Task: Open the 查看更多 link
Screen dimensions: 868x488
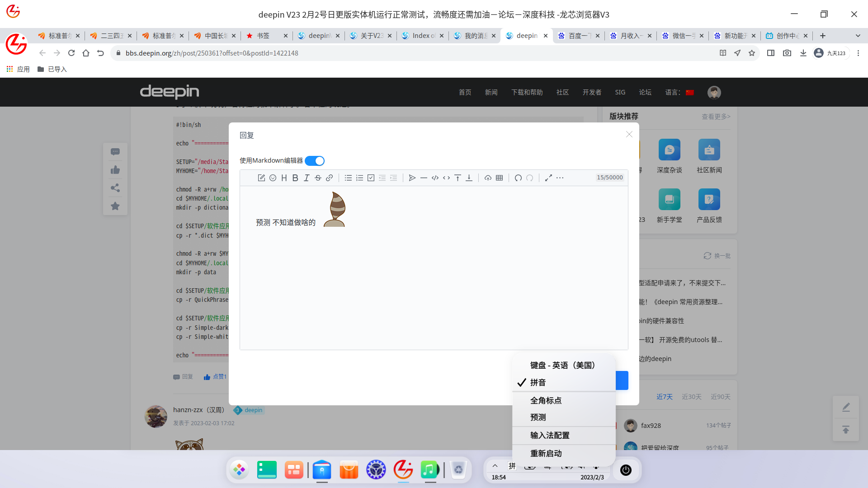Action: point(716,117)
